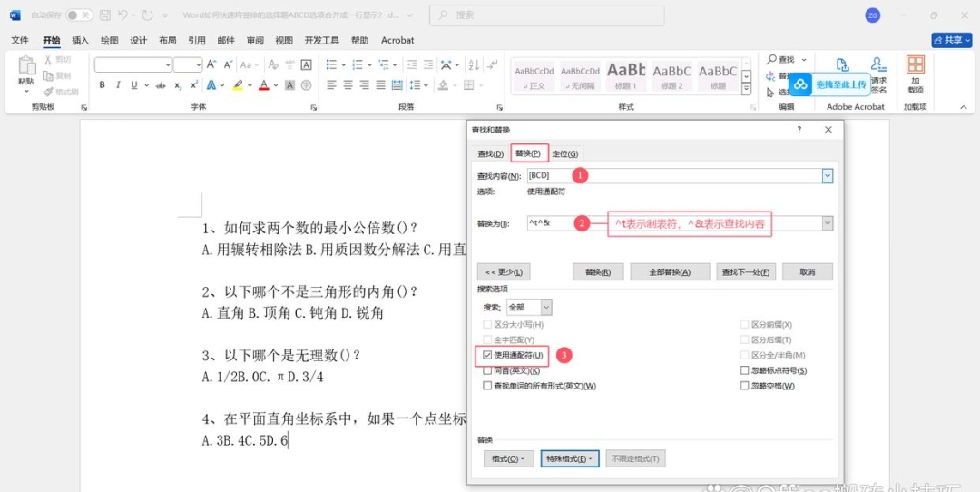Clear all formatting icon
The height and width of the screenshot is (492, 980).
tap(273, 64)
